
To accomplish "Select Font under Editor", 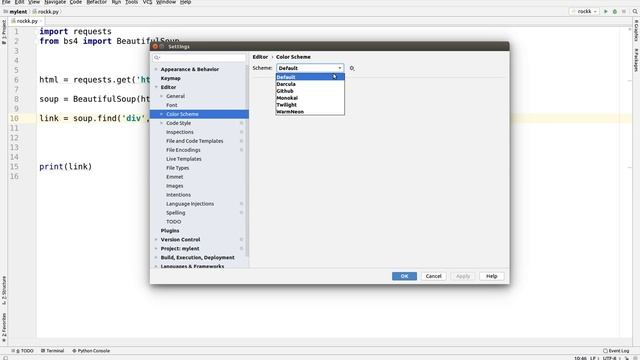I will (171, 105).
